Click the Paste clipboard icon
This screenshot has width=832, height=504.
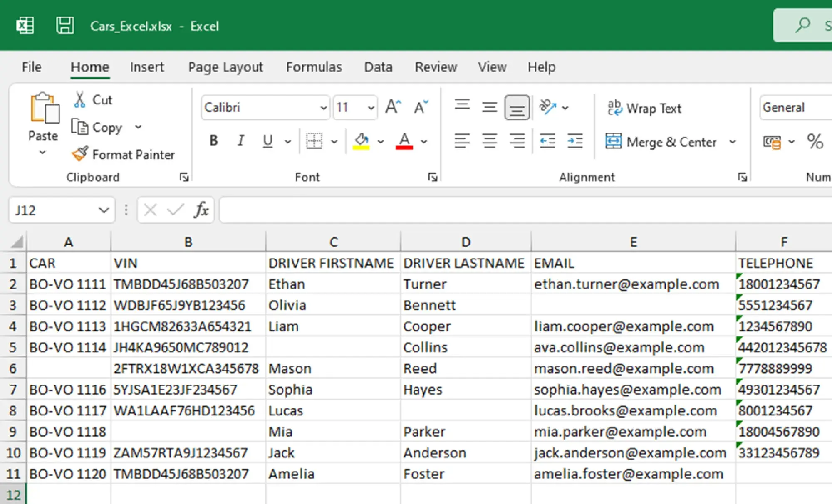point(45,108)
